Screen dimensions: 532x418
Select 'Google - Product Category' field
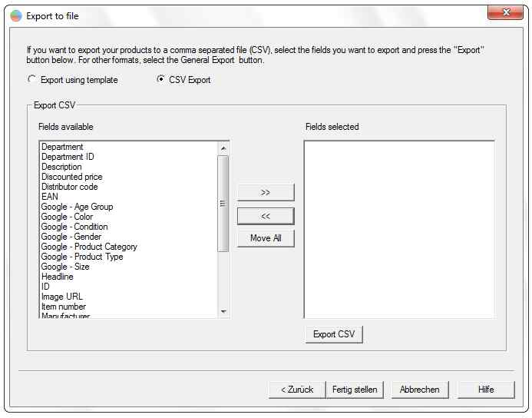point(89,247)
